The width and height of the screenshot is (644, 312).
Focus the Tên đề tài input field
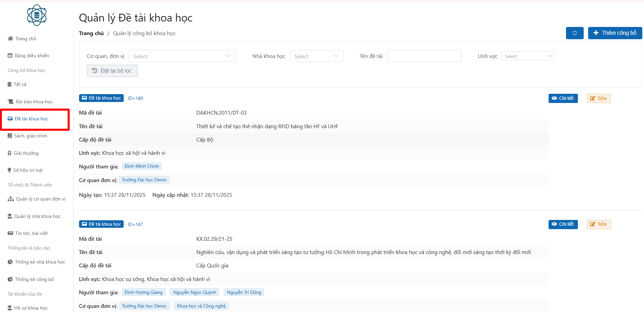point(424,56)
